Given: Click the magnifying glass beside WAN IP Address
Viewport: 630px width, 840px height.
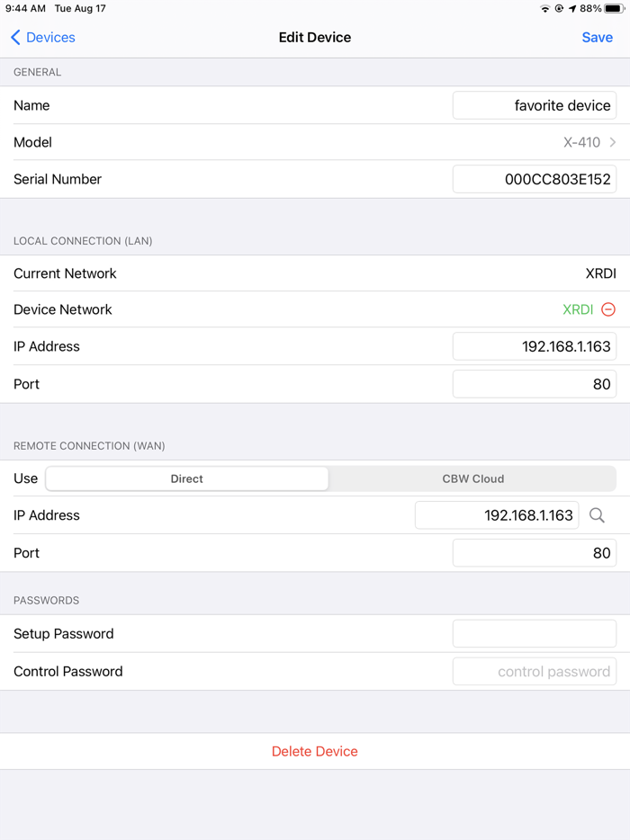Looking at the screenshot, I should pyautogui.click(x=597, y=515).
